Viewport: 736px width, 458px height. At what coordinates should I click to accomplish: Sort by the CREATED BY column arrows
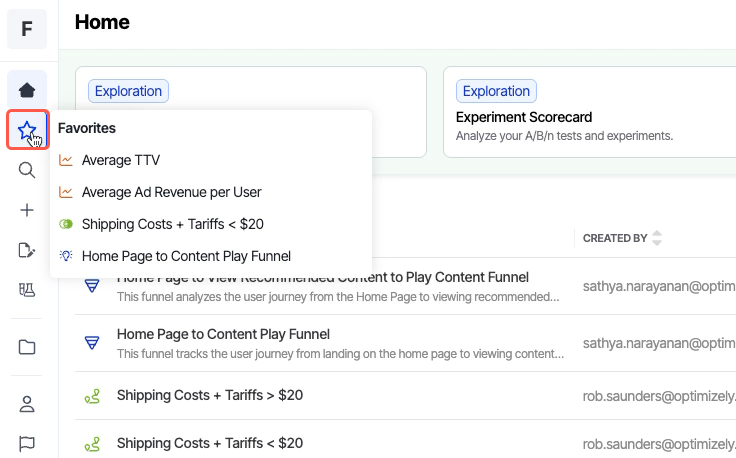pyautogui.click(x=657, y=238)
